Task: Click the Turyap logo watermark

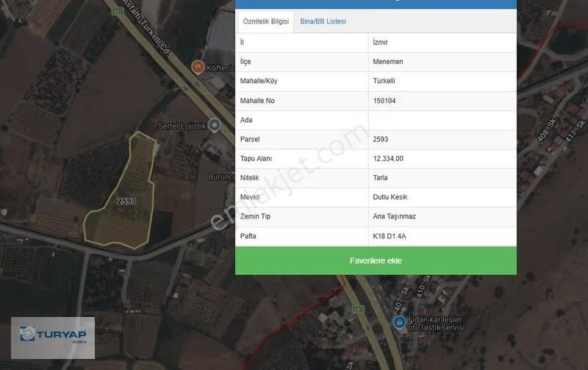Action: pyautogui.click(x=53, y=338)
